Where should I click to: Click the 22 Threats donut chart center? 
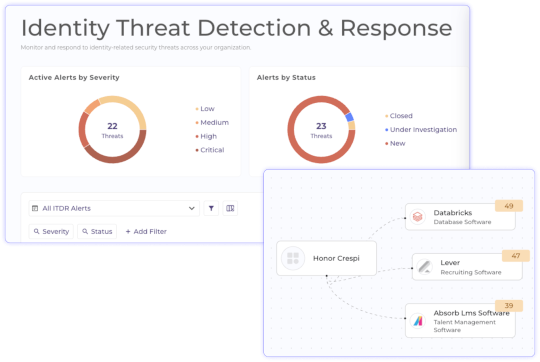click(x=112, y=130)
